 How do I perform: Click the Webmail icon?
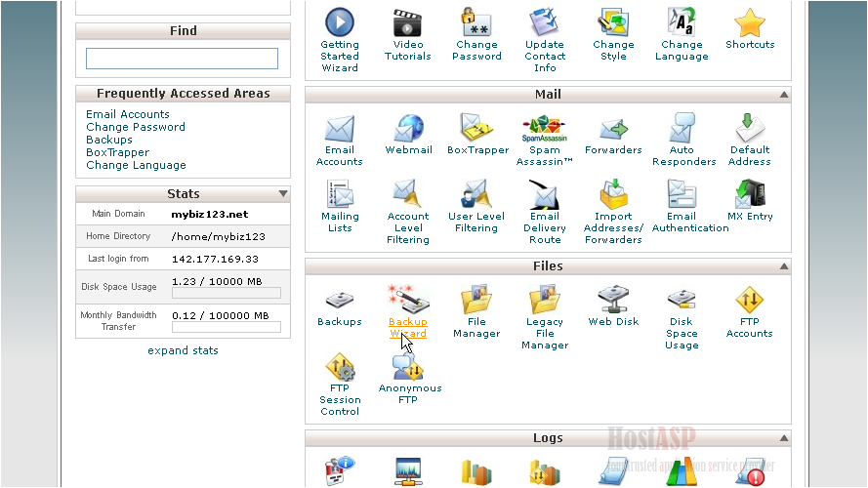(x=408, y=130)
